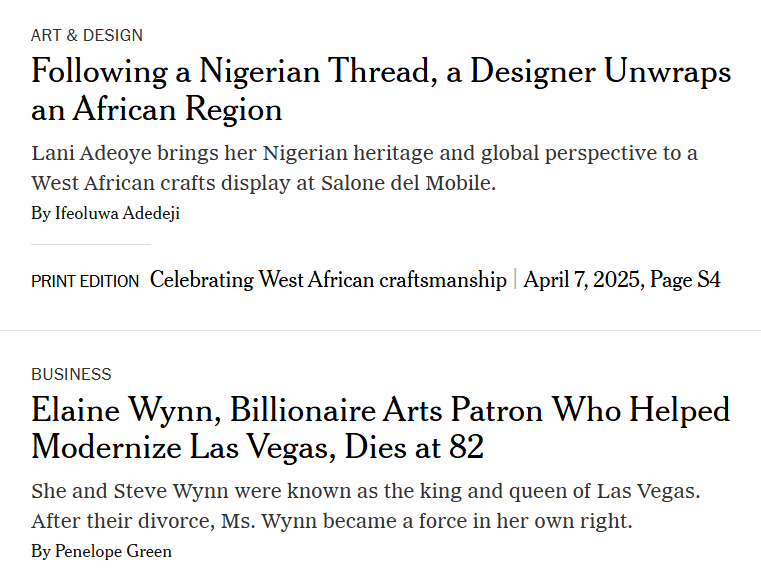Click the Steve Wynn king and queen summary
Image resolution: width=761 pixels, height=574 pixels.
[366, 491]
